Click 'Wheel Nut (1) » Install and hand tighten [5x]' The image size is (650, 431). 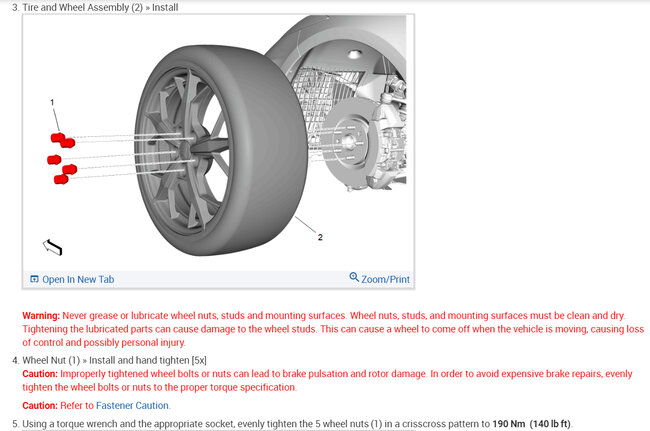click(114, 360)
